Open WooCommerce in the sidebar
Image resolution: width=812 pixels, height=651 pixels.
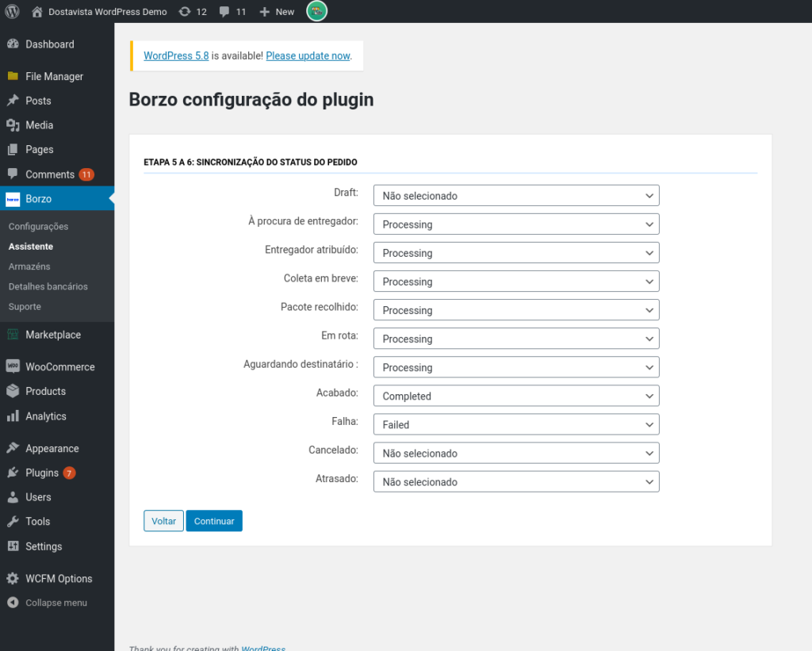coord(59,367)
